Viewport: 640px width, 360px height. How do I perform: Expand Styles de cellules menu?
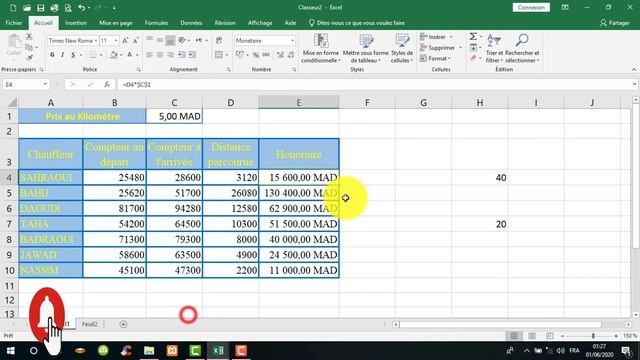[402, 49]
